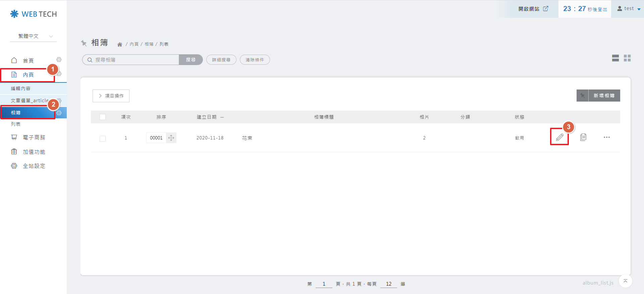Click the pencil edit icon for album 花束
644x294 pixels.
[559, 137]
